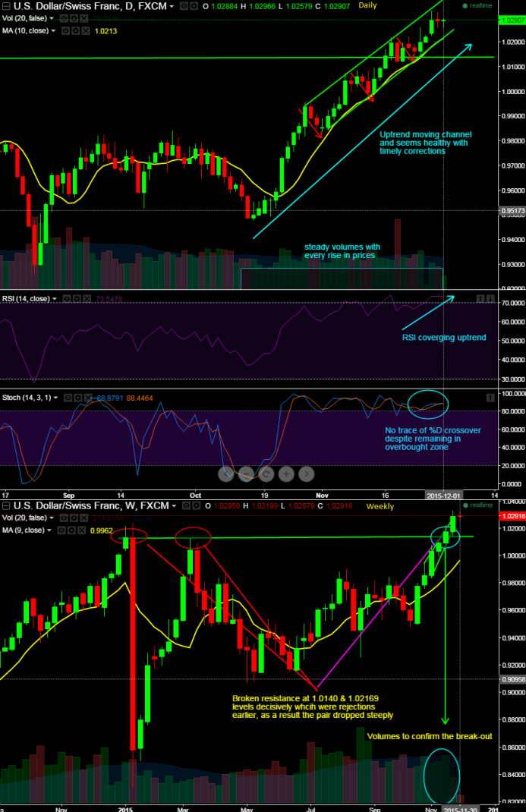This screenshot has height=812, width=526.
Task: Click daily current price label 1.02907
Action: 512,20
